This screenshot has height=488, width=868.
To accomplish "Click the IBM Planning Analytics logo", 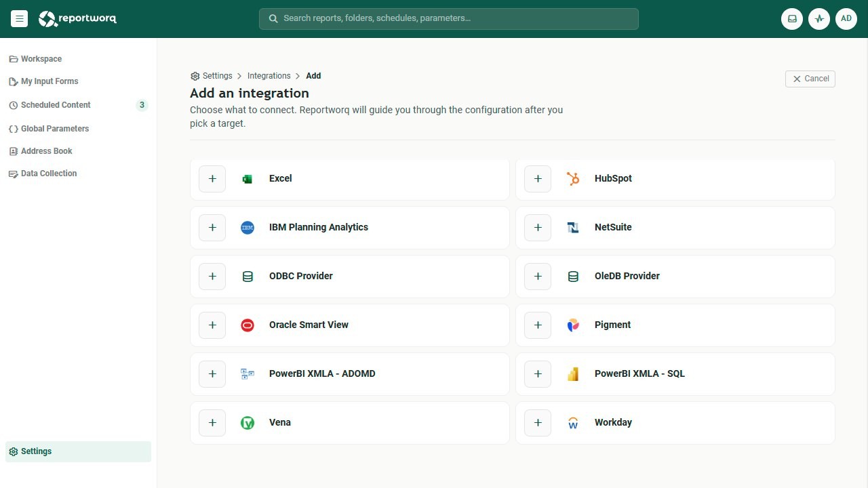I will 248,228.
